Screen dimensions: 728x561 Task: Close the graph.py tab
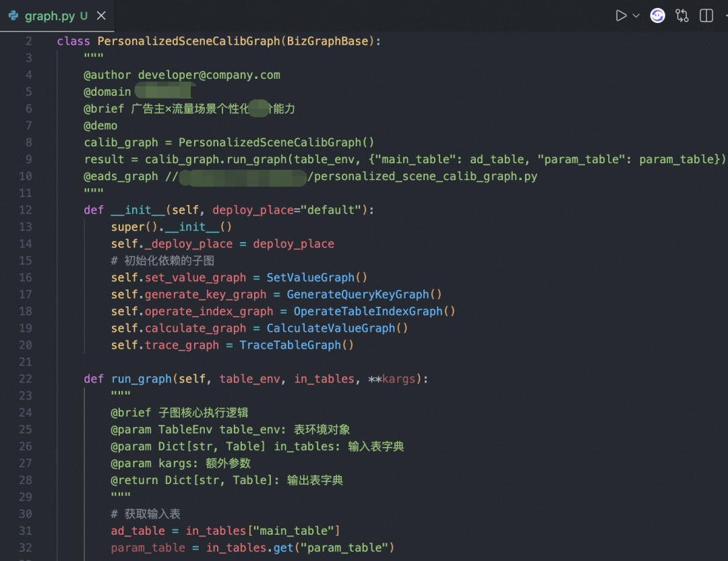click(x=101, y=16)
